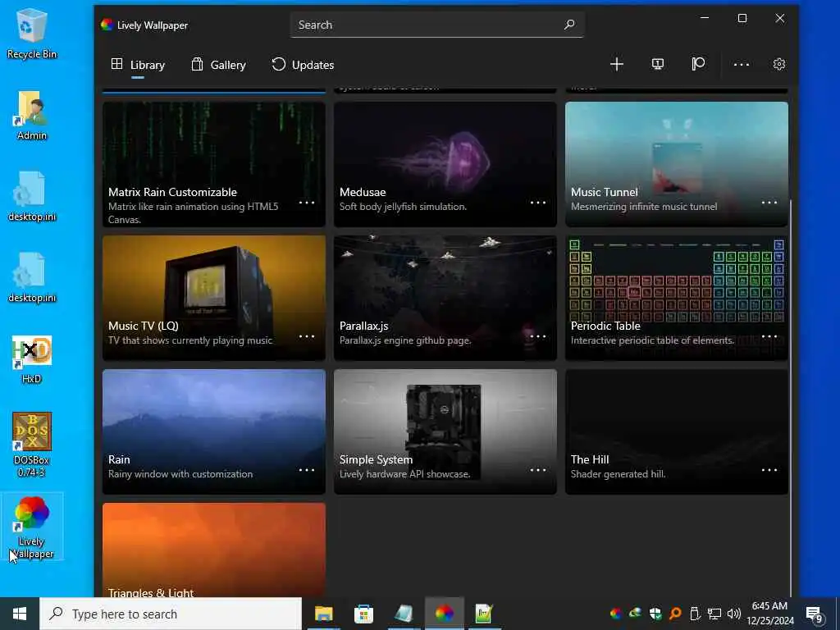Open the display control panel monitor icon
Screen dimensions: 840x630
[657, 64]
